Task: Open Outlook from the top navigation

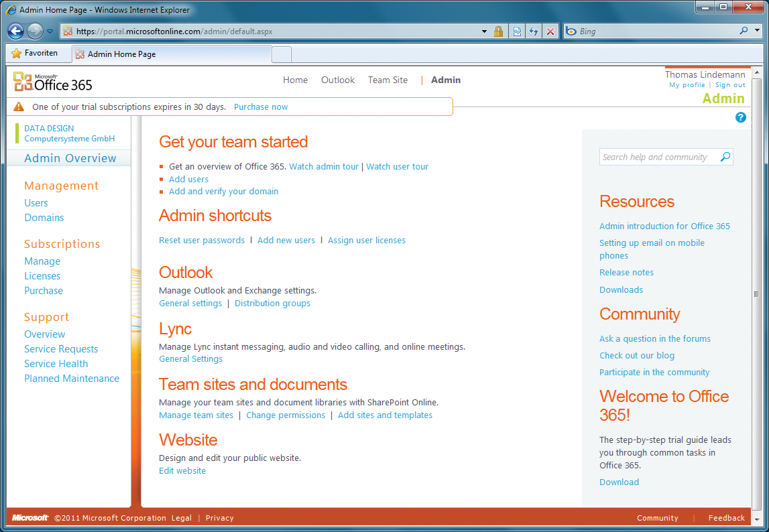Action: pyautogui.click(x=337, y=80)
